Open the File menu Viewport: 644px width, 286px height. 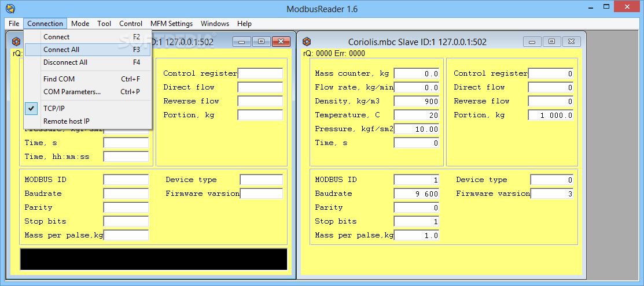pos(14,23)
